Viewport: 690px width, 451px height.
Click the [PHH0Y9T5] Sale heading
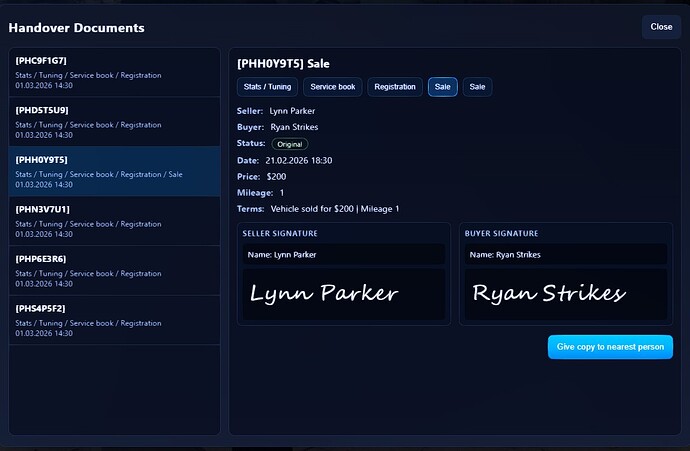283,64
